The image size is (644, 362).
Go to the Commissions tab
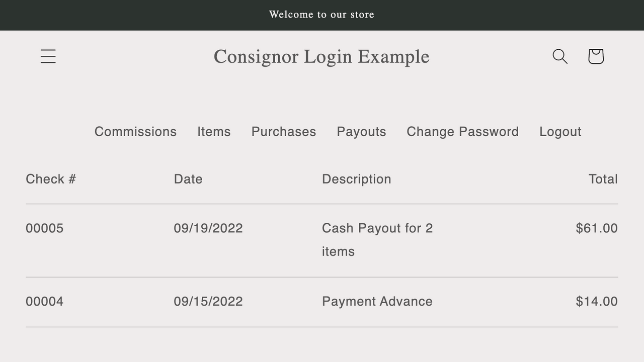[135, 132]
